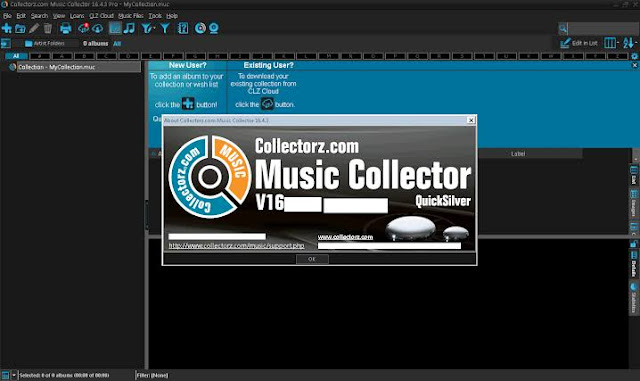
Task: Click the cloud upload toolbar icon
Action: point(98,28)
